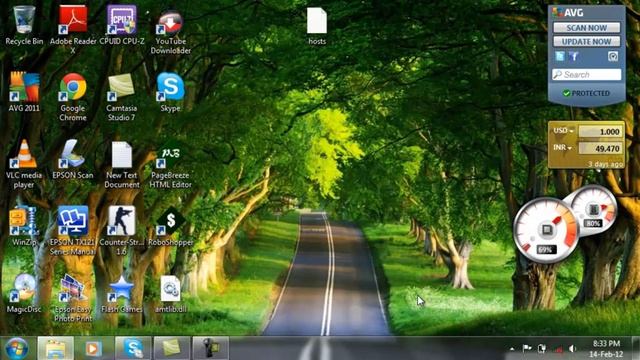Select the Counter-Strike 1.6 shortcut

122,231
